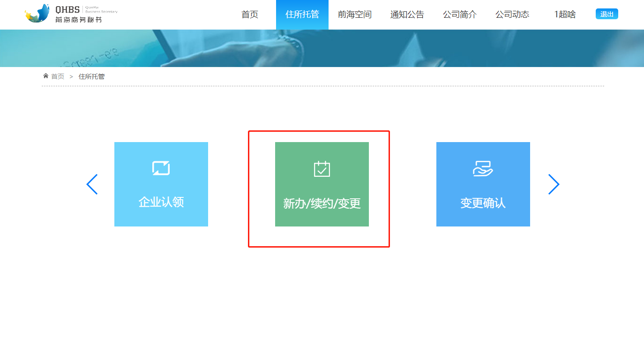The width and height of the screenshot is (644, 347).
Task: Open the 通知公告 section
Action: (407, 15)
